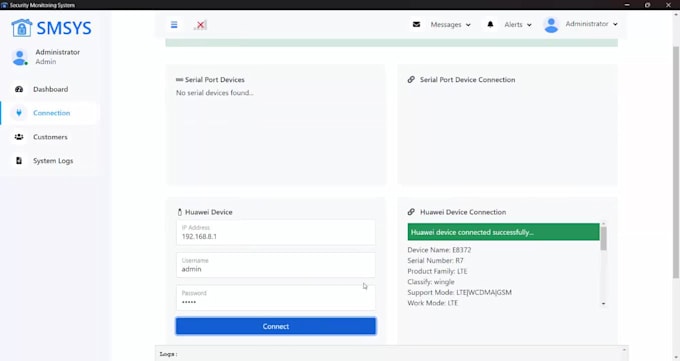Click the red X icon in toolbar
Image resolution: width=680 pixels, height=361 pixels.
pyautogui.click(x=200, y=25)
